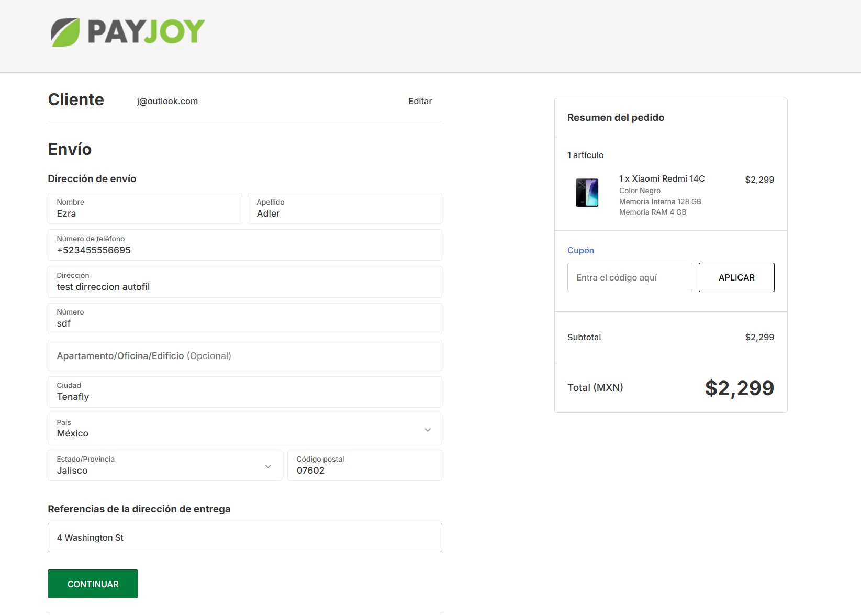This screenshot has height=616, width=861.
Task: Click the customer email j@outlook.com
Action: (x=167, y=101)
